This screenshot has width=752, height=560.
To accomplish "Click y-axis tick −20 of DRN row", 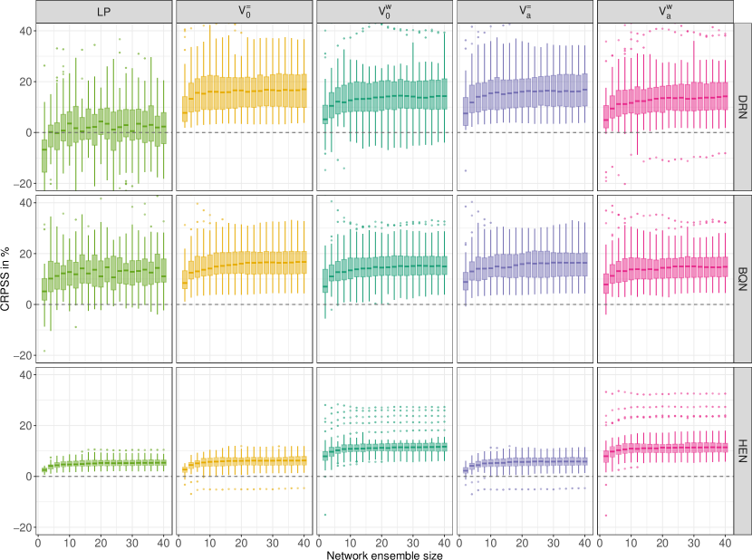I will [x=23, y=183].
